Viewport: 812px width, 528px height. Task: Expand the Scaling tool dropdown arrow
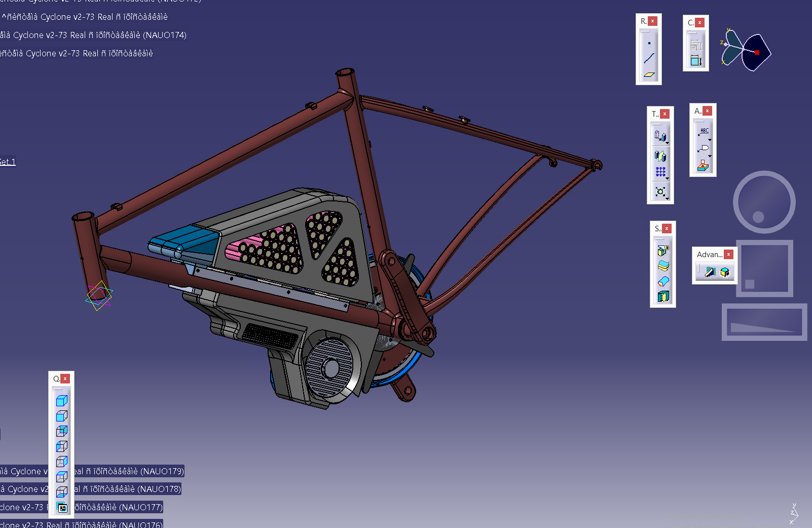click(668, 199)
